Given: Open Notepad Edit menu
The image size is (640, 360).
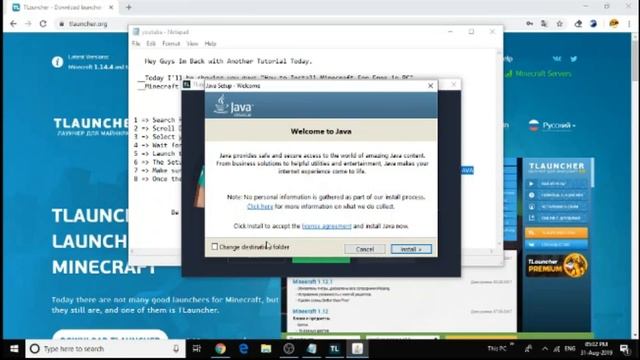Looking at the screenshot, I should [151, 44].
